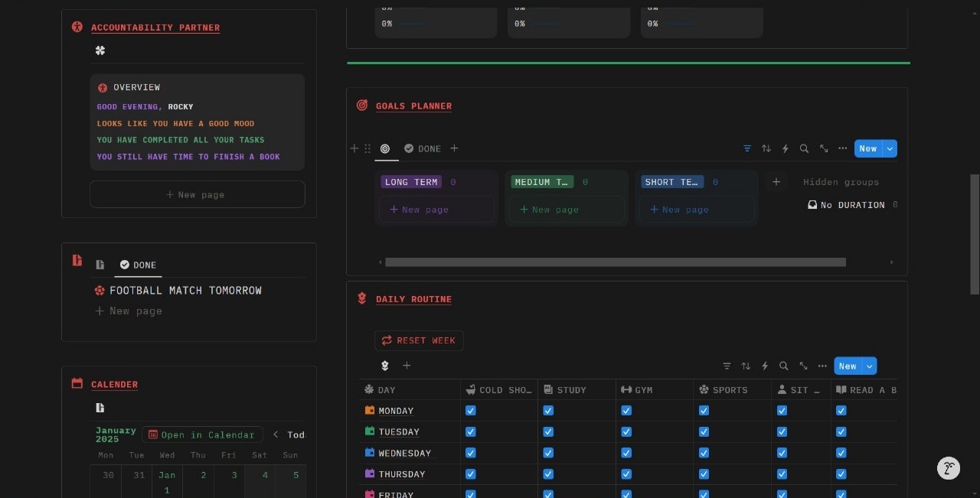The image size is (980, 498).
Task: Add a block left of Goals Planner views
Action: (x=354, y=148)
